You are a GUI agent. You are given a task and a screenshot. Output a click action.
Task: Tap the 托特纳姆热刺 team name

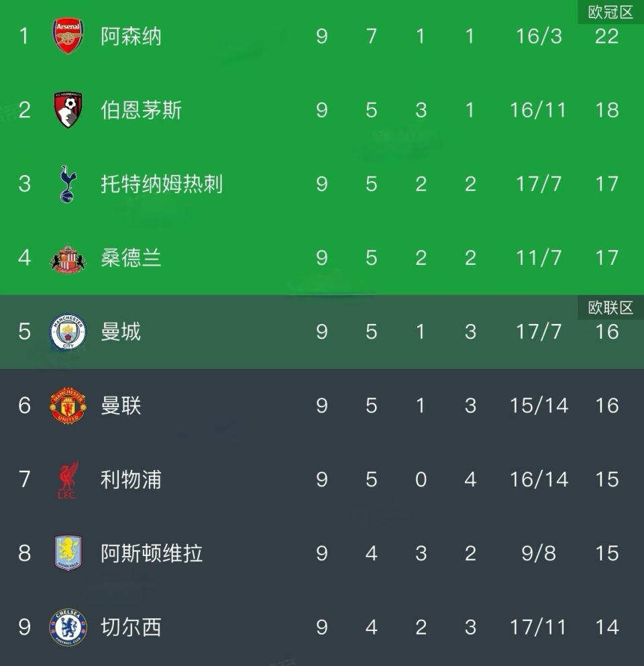(x=161, y=184)
